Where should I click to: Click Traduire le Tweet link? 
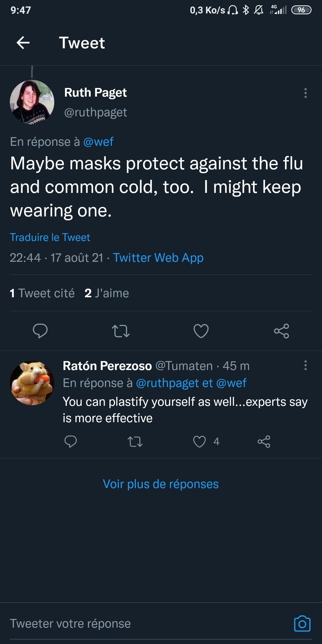50,237
